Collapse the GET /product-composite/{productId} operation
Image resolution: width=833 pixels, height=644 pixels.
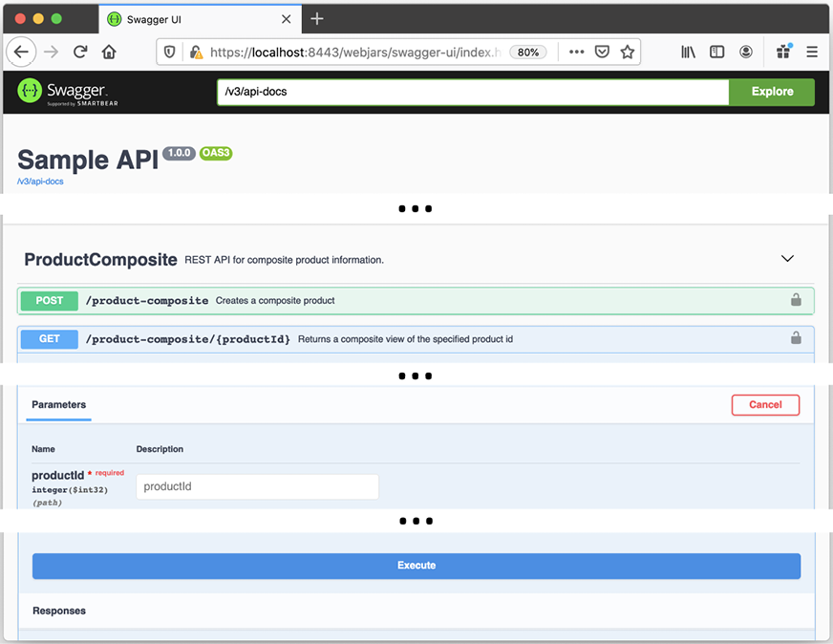tap(416, 339)
